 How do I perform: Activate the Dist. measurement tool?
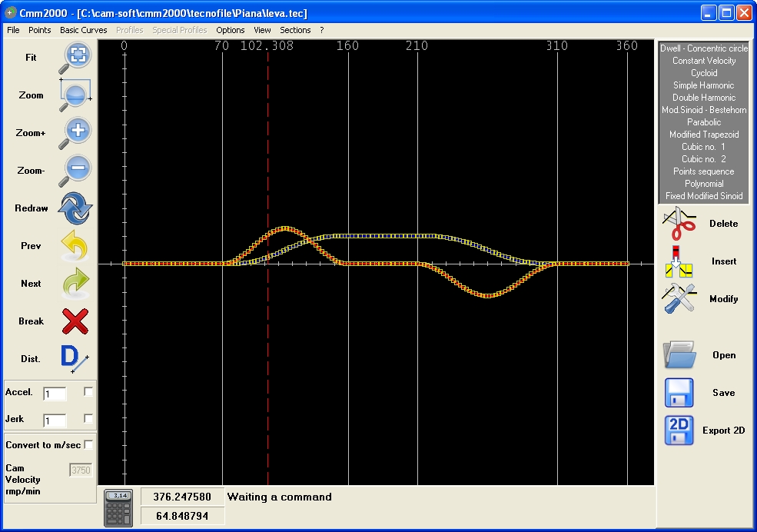[x=75, y=359]
